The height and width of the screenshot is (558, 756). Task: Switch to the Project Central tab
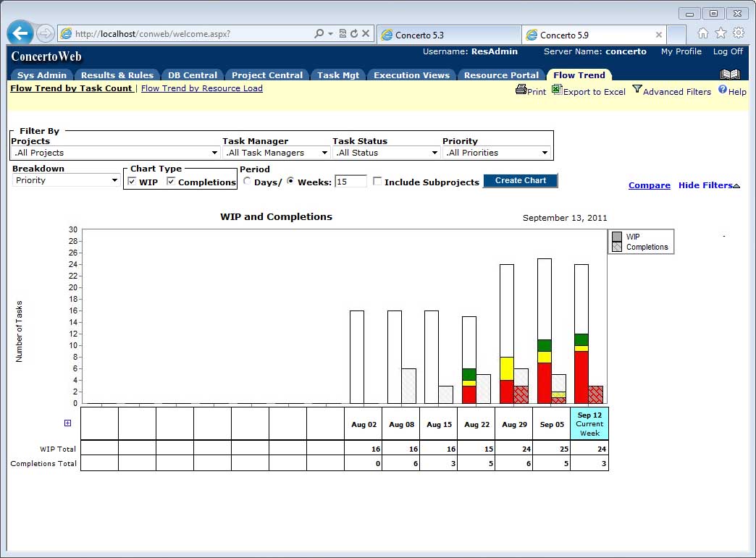[x=266, y=75]
